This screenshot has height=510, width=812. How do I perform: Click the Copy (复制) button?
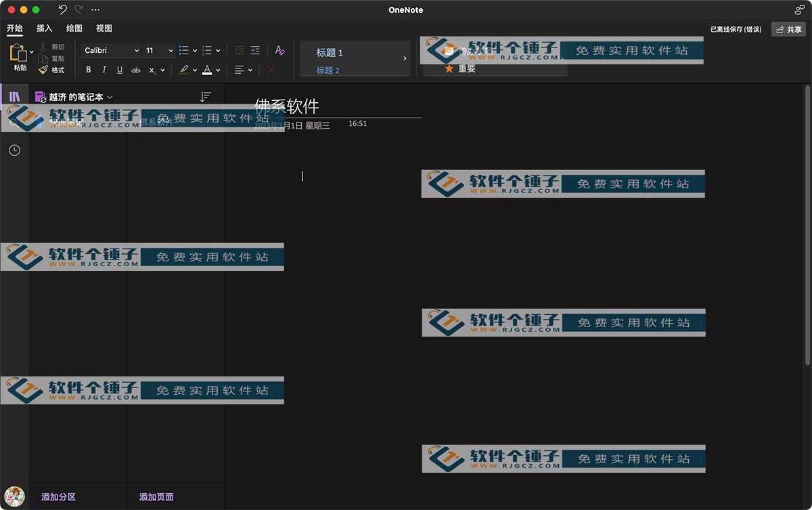coord(51,58)
